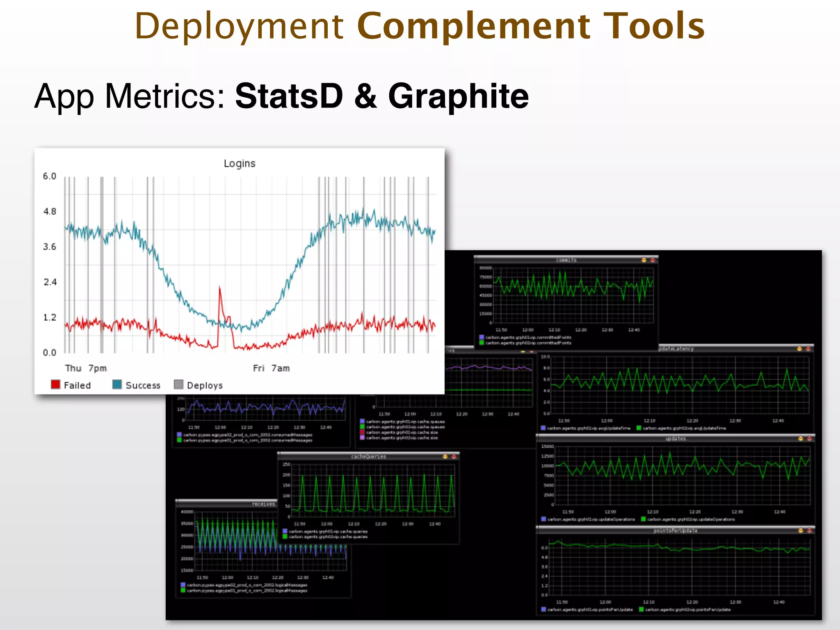
Task: Click 'carbon.agents.grph02vip.avgUpdateTime' legend text
Action: pos(684,428)
